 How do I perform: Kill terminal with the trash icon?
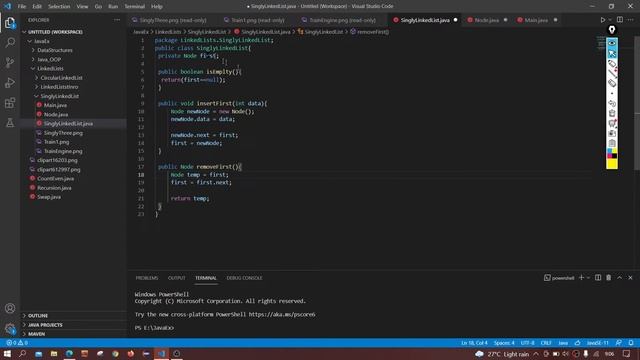[x=609, y=278]
